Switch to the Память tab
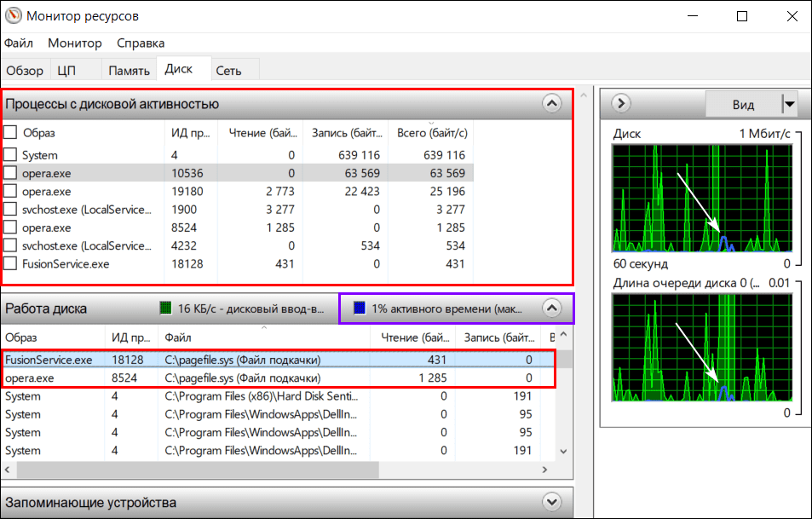This screenshot has width=812, height=519. 129,71
